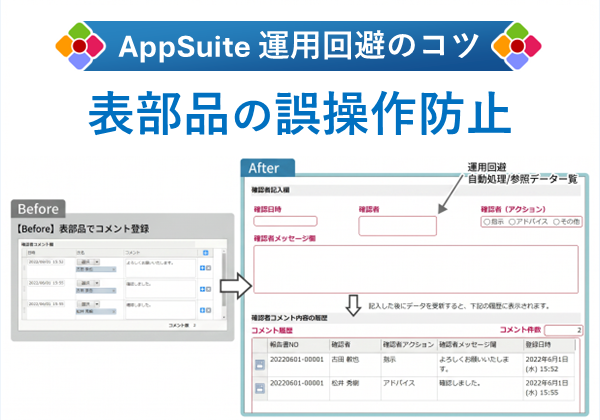This screenshot has height=420, width=600.
Task: Click the 氏名 column header in Before table
Action: pyautogui.click(x=99, y=253)
